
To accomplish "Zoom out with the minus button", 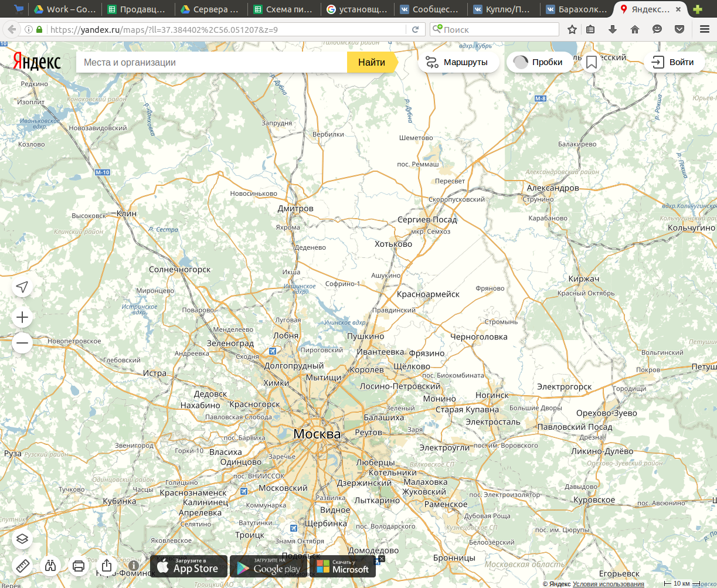I will 22,342.
